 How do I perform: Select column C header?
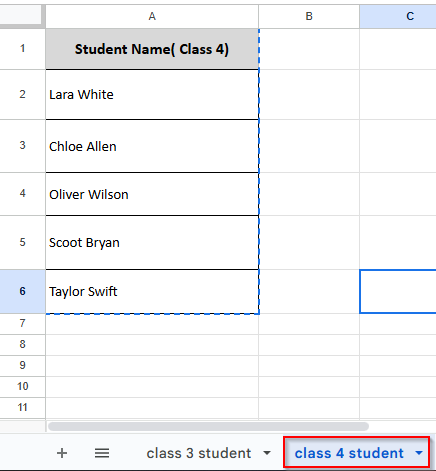pyautogui.click(x=398, y=16)
